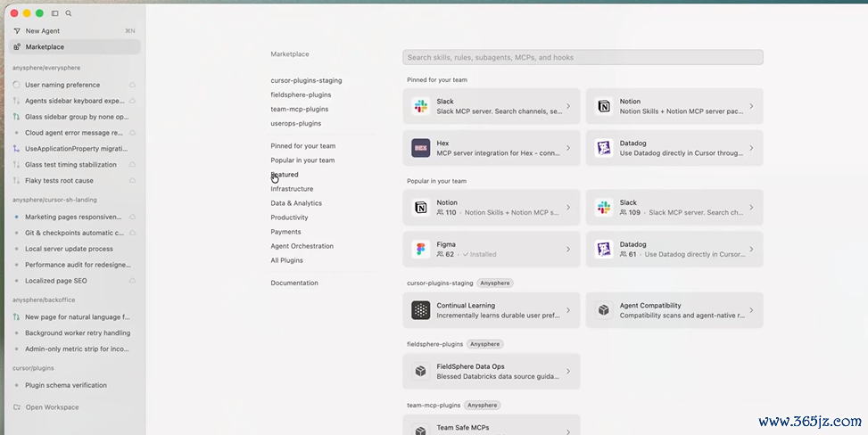Open the search magnifier icon in title bar
The width and height of the screenshot is (868, 435).
pyautogui.click(x=69, y=13)
